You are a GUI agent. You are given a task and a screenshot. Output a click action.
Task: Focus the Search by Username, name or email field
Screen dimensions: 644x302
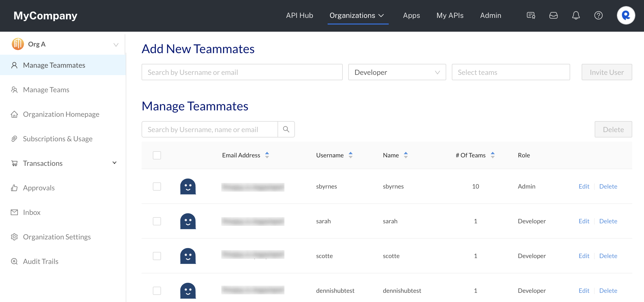point(210,129)
